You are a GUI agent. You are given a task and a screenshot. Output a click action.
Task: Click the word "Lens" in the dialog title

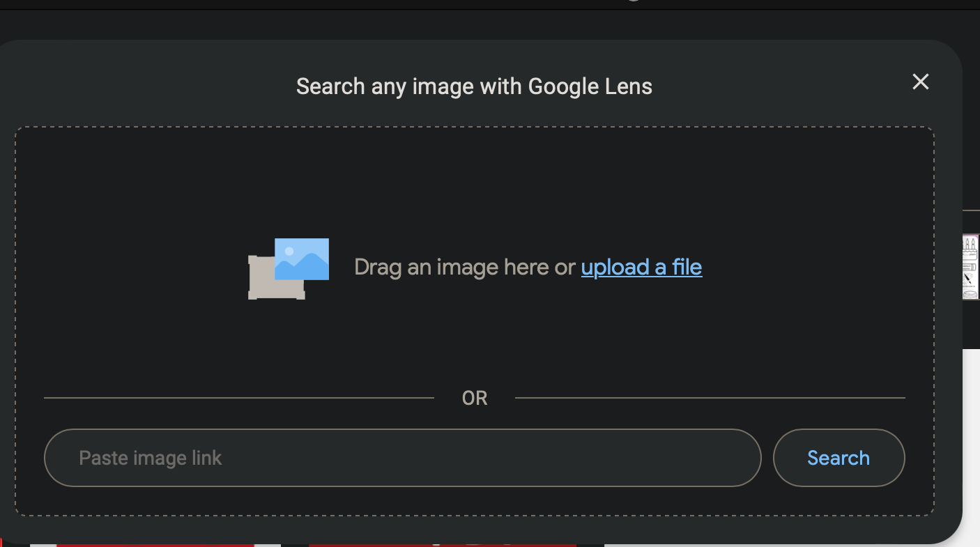coord(628,86)
